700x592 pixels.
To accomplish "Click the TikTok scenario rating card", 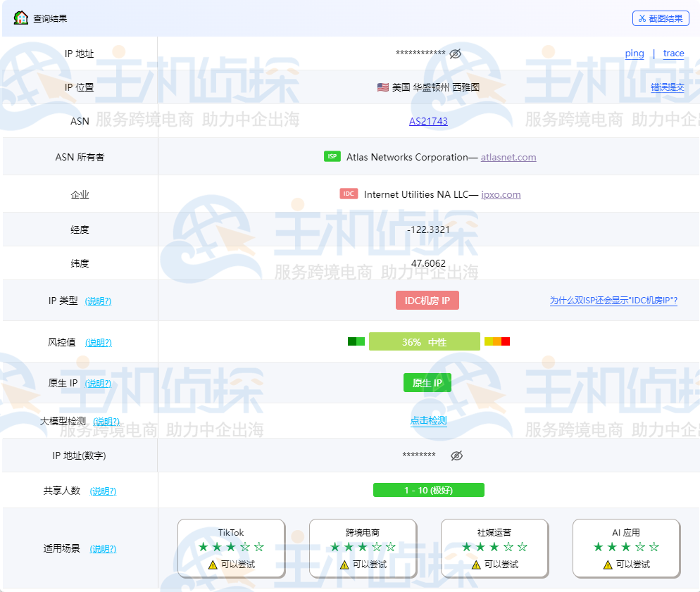I will (x=231, y=548).
